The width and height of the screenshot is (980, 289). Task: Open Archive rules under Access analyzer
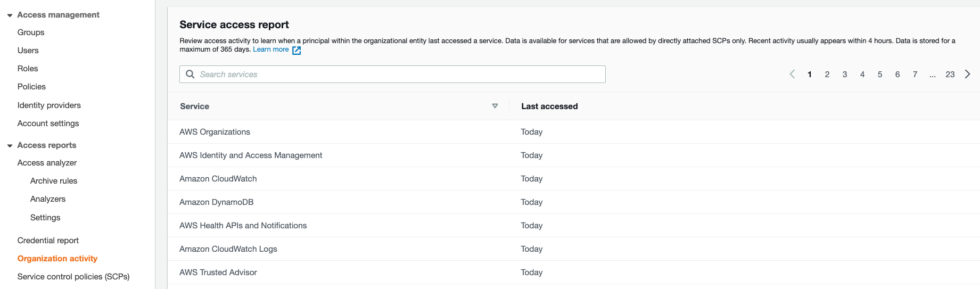click(54, 181)
